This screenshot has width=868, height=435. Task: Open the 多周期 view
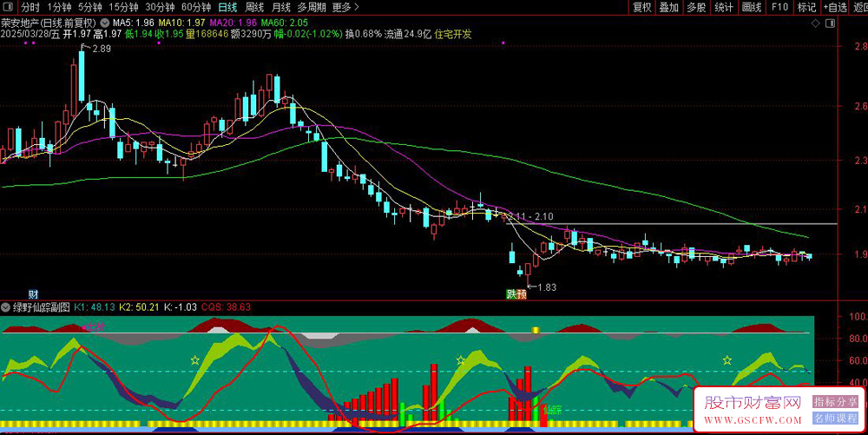[x=312, y=7]
